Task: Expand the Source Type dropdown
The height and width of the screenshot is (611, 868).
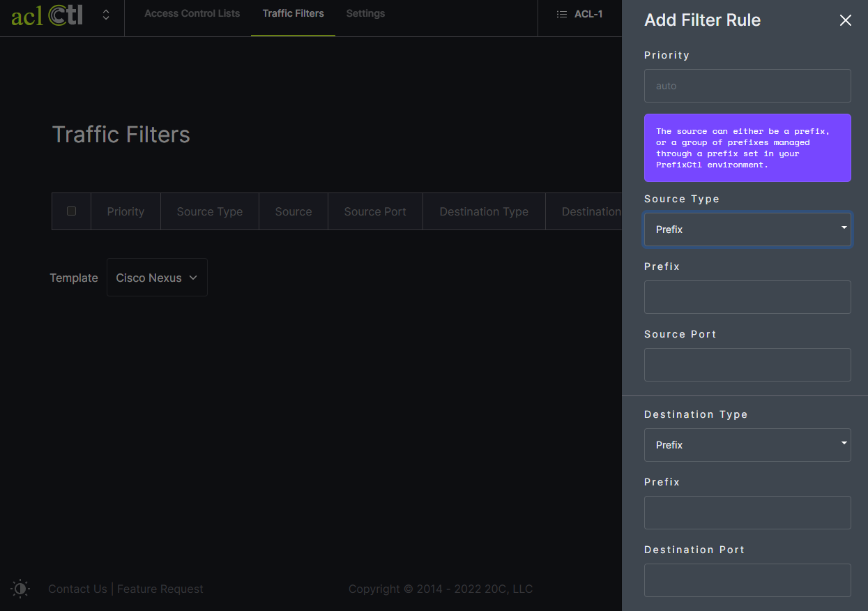Action: [747, 229]
